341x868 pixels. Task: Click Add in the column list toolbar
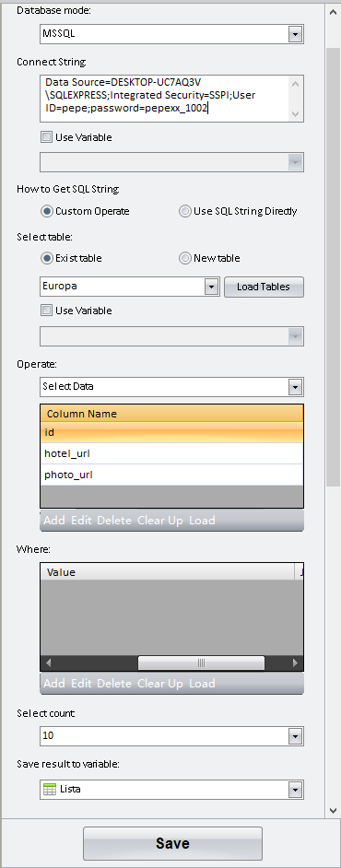click(54, 521)
